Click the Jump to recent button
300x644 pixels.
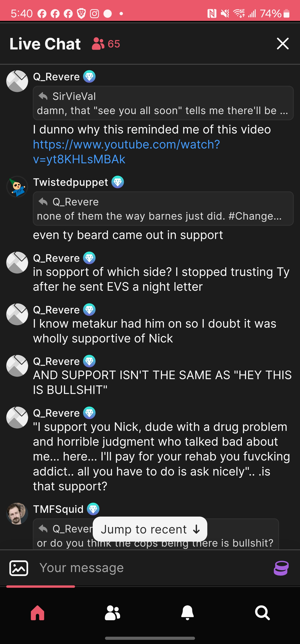point(150,529)
